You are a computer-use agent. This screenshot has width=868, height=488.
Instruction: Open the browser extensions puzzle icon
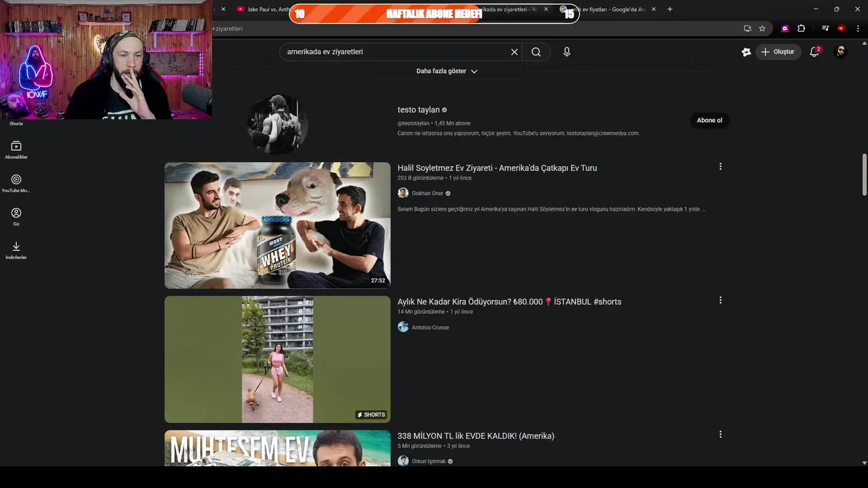802,28
